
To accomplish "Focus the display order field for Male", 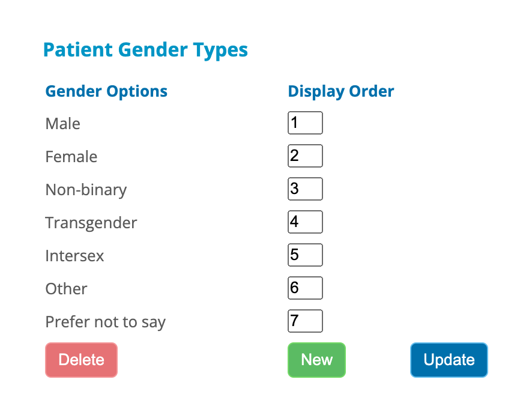I will click(305, 123).
